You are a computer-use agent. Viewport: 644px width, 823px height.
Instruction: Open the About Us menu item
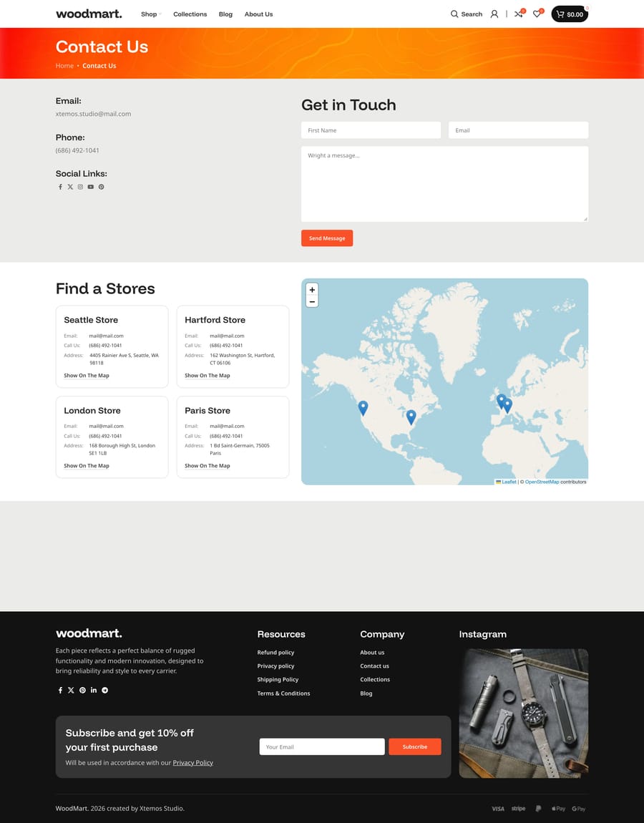(259, 14)
